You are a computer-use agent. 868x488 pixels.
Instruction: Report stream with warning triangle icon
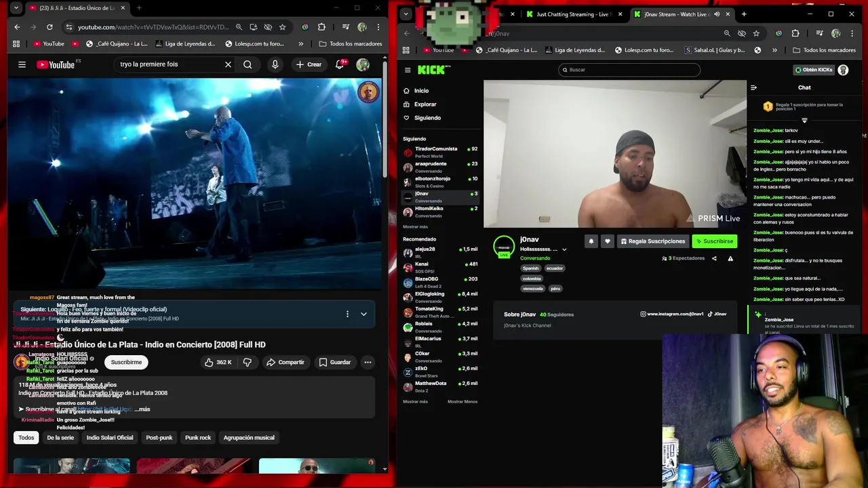[730, 258]
